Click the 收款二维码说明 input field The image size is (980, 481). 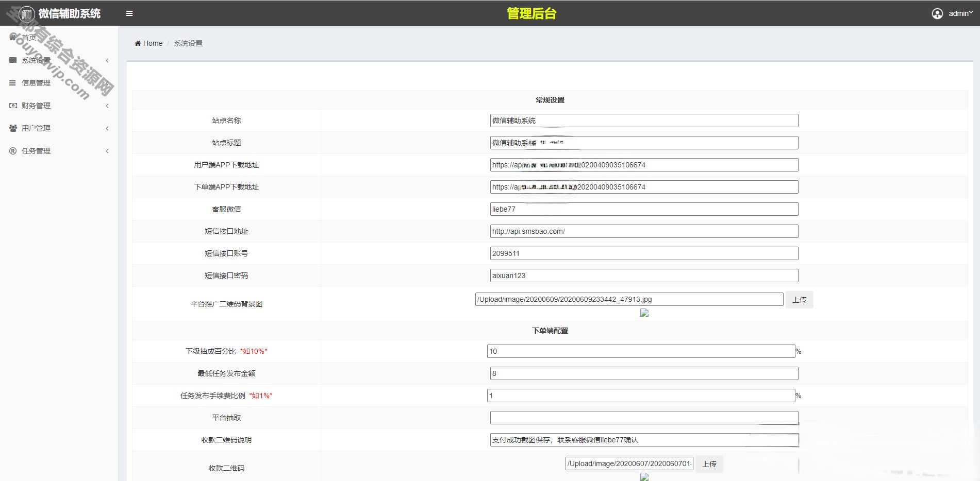644,440
